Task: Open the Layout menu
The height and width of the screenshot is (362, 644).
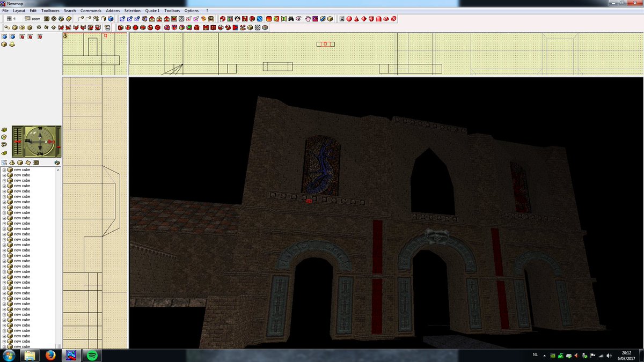Action: 19,11
